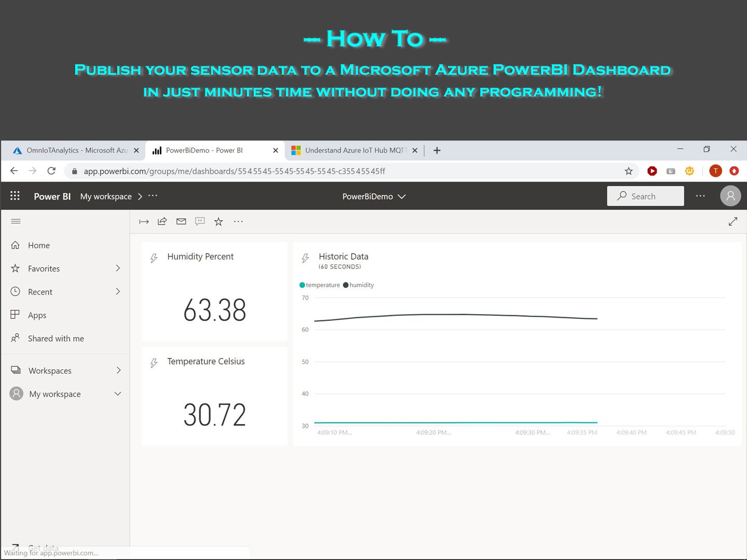Open your account profile avatar
The width and height of the screenshot is (747, 560).
pyautogui.click(x=730, y=195)
